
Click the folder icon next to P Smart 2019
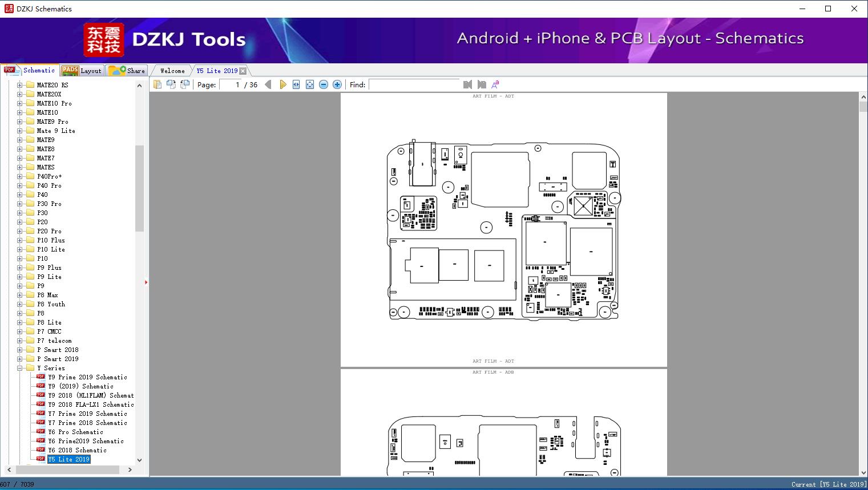click(30, 359)
